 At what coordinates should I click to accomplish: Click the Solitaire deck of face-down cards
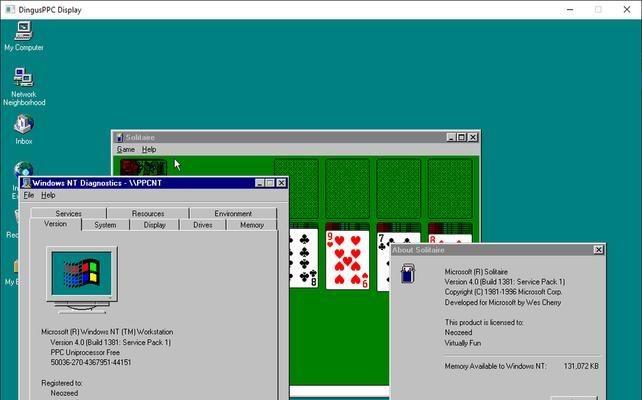tap(143, 168)
